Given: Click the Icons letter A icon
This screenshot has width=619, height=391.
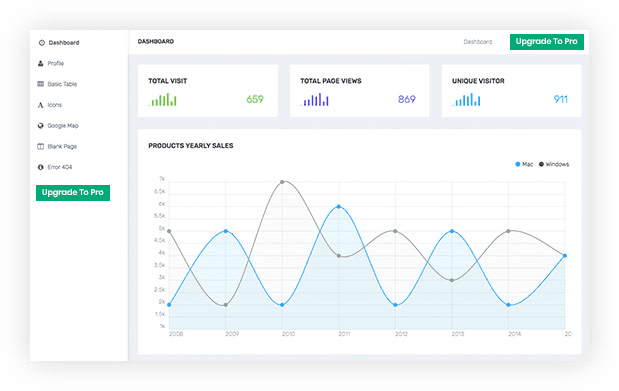Looking at the screenshot, I should pyautogui.click(x=40, y=105).
